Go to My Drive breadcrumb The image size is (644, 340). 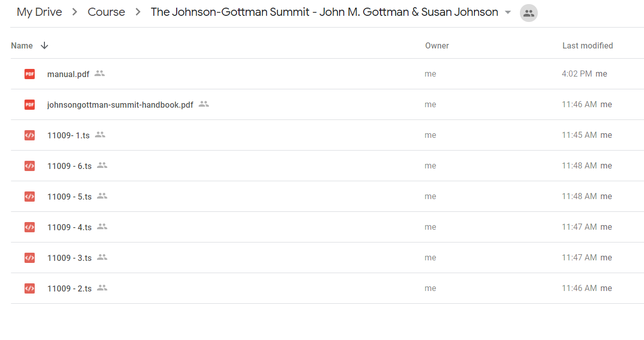point(39,12)
